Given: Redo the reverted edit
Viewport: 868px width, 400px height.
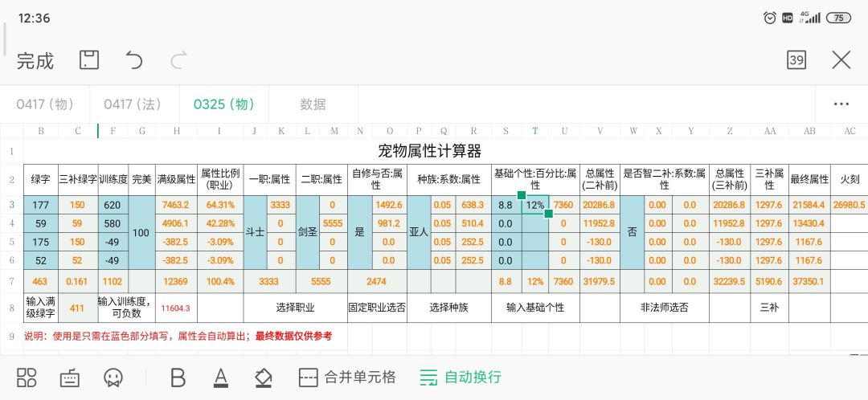Looking at the screenshot, I should pos(178,59).
